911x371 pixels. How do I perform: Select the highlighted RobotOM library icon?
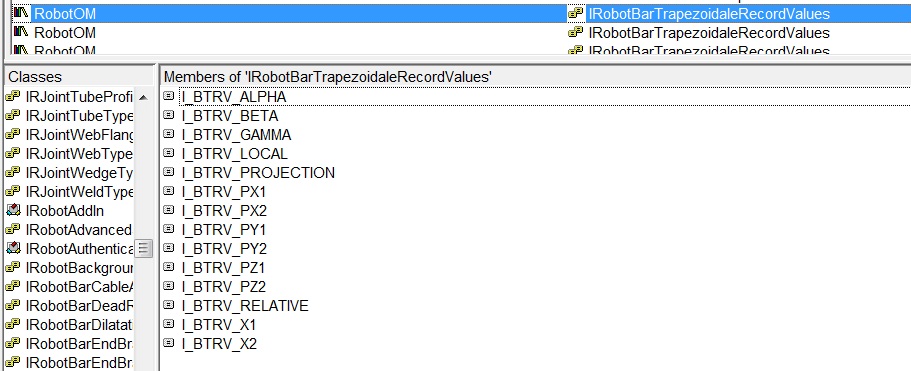21,13
